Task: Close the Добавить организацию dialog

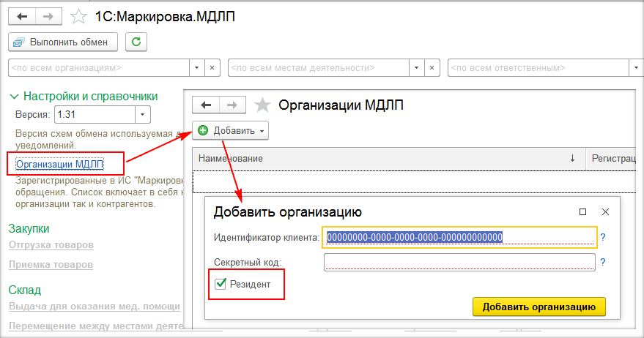Action: 605,211
